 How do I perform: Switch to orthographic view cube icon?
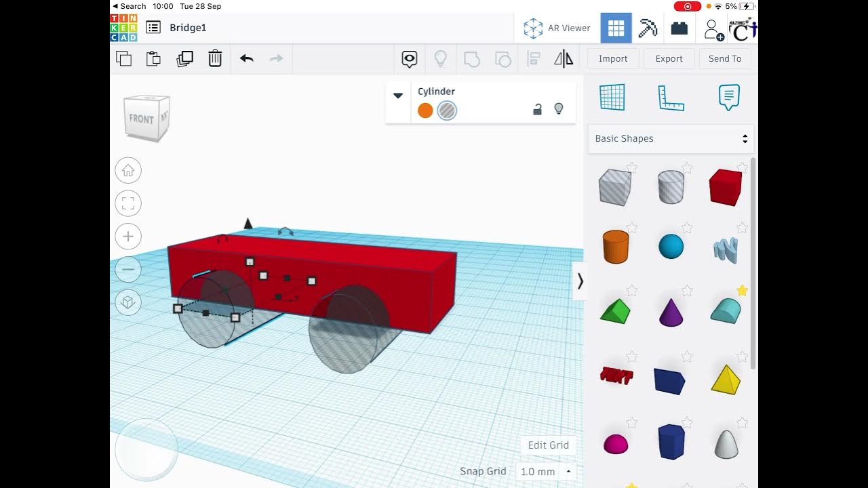click(x=128, y=302)
